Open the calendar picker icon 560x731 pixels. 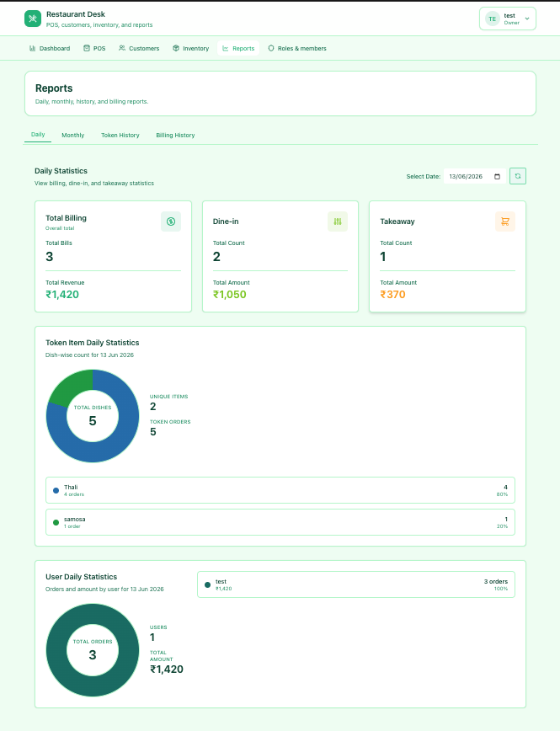tap(497, 176)
